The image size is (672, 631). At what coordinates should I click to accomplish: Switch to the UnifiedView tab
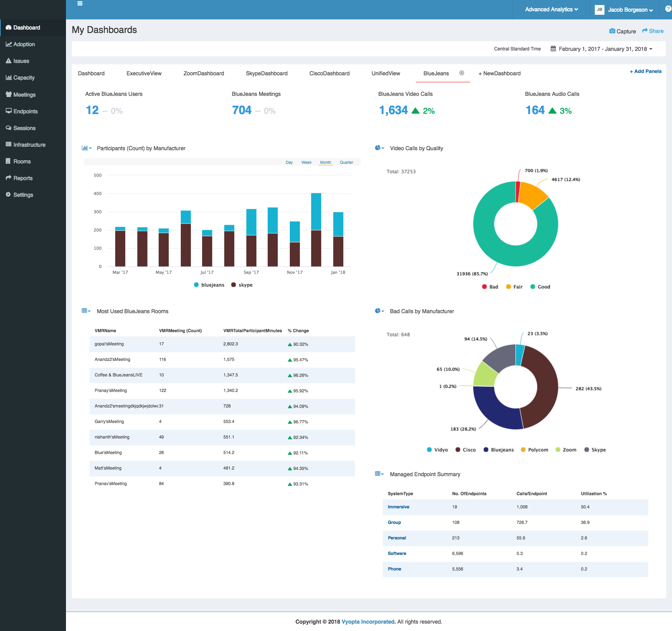pyautogui.click(x=386, y=73)
